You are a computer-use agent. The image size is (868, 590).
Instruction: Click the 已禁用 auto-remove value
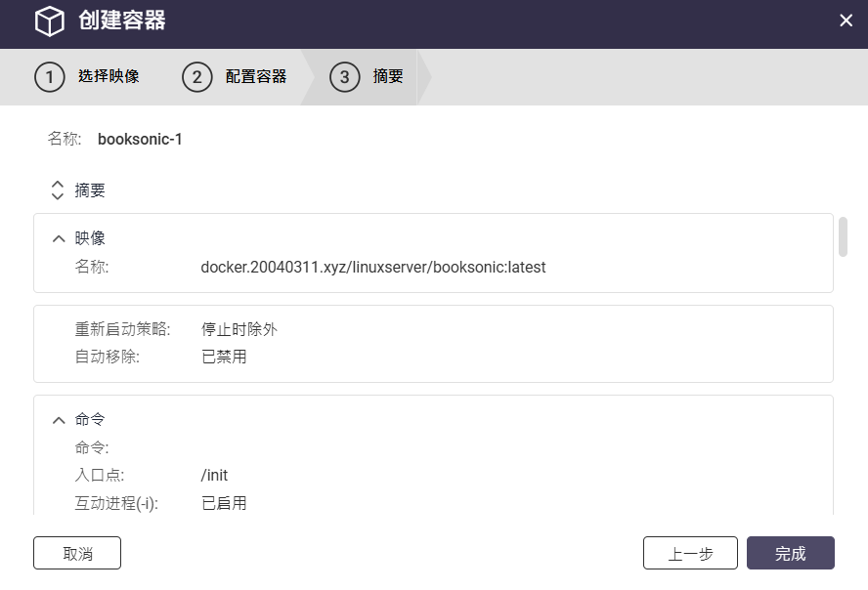tap(224, 357)
